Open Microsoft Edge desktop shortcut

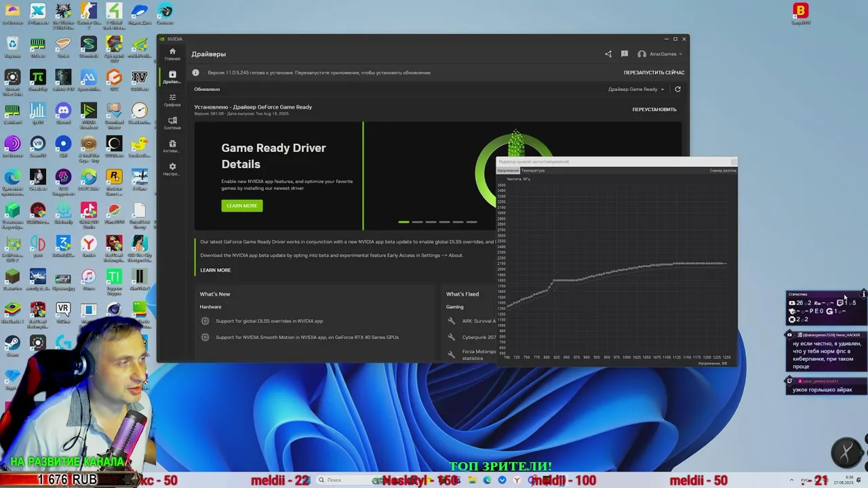[12, 180]
